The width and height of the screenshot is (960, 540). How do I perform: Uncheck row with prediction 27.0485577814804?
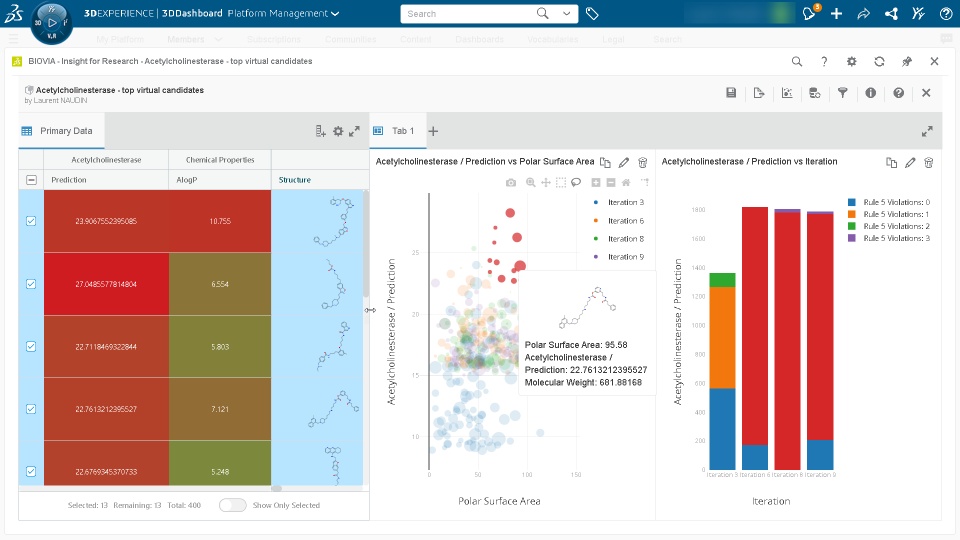31,284
